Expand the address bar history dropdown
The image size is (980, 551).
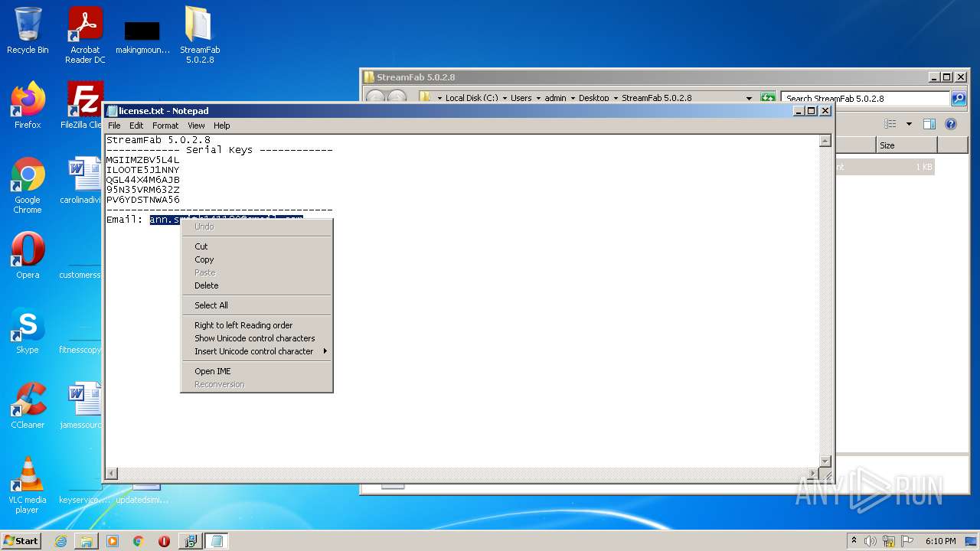[749, 98]
